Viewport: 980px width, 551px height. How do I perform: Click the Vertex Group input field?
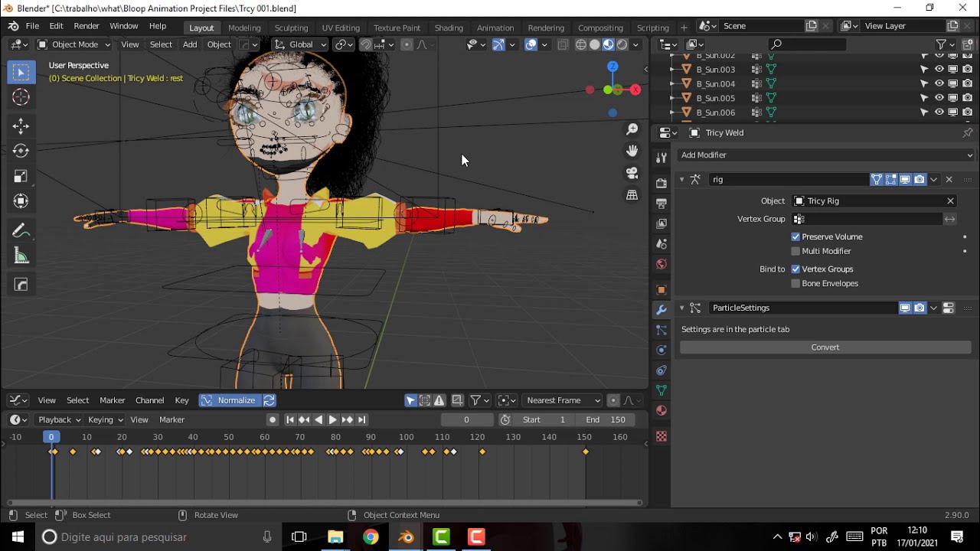point(867,219)
